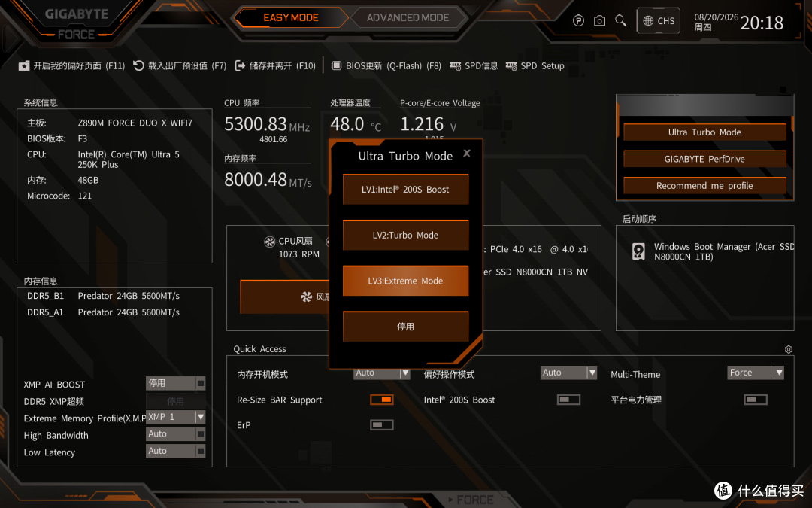Click the CHS language globe button
The height and width of the screenshot is (508, 812).
(658, 21)
